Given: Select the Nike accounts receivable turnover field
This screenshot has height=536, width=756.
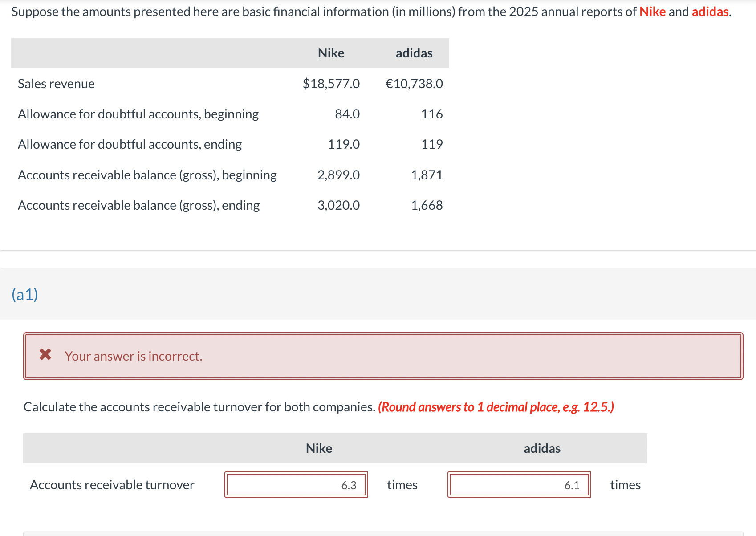Looking at the screenshot, I should [296, 485].
